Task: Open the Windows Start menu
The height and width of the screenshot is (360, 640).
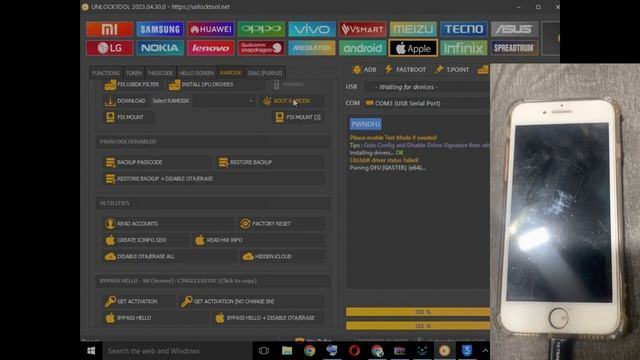Action: (91, 351)
